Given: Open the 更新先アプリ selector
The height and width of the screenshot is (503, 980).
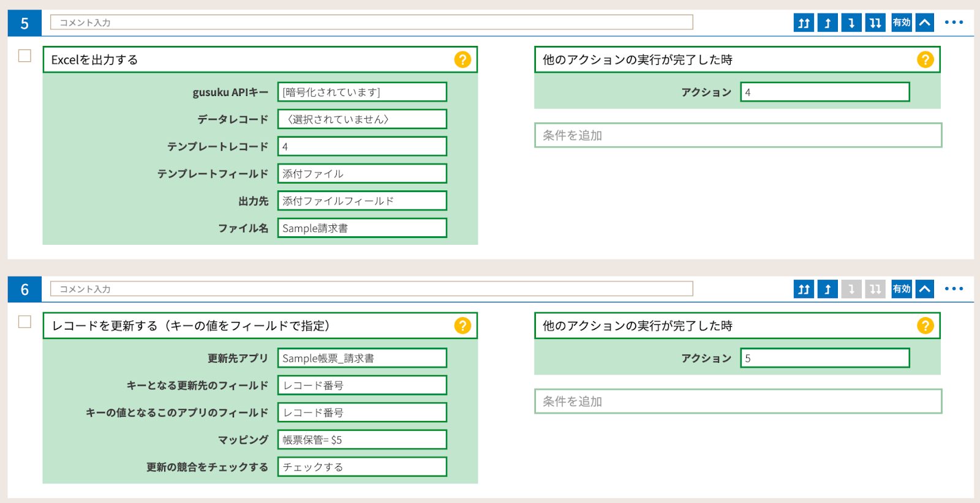Looking at the screenshot, I should point(362,358).
